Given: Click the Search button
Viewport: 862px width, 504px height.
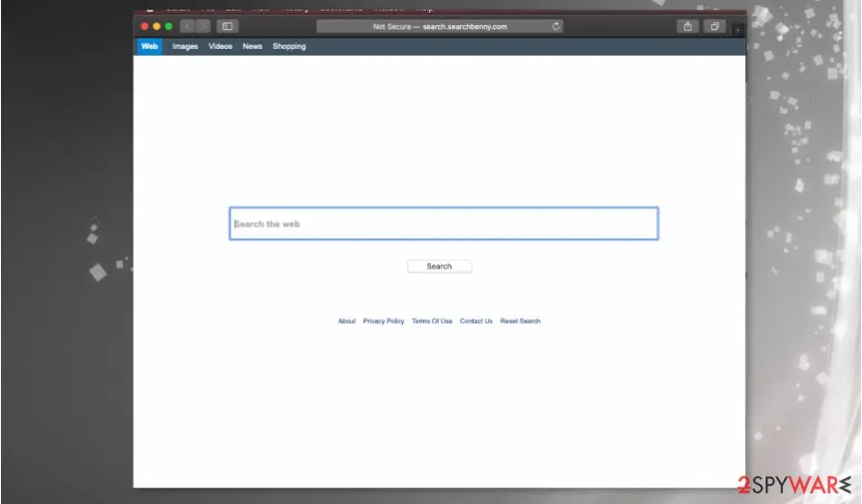Looking at the screenshot, I should pyautogui.click(x=440, y=266).
